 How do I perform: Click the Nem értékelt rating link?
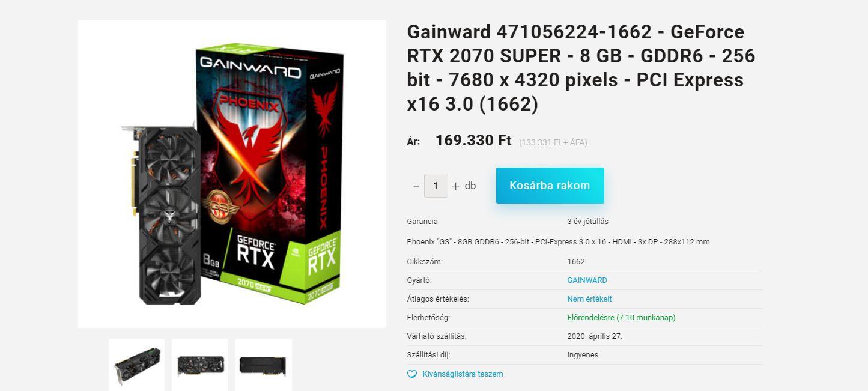(589, 299)
